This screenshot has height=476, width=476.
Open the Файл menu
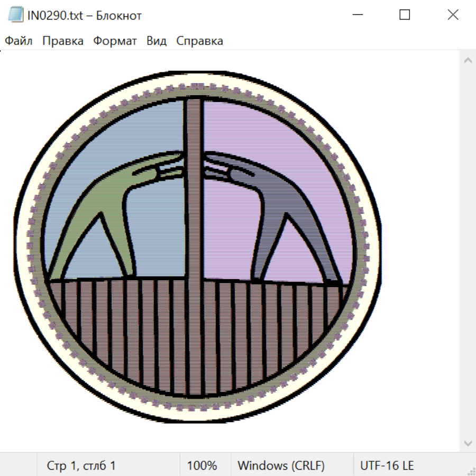[x=19, y=41]
